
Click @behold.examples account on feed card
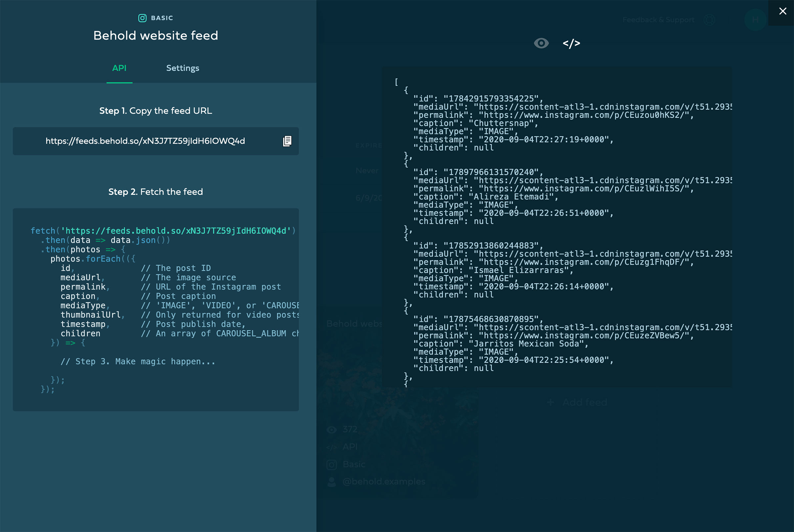coord(383,481)
